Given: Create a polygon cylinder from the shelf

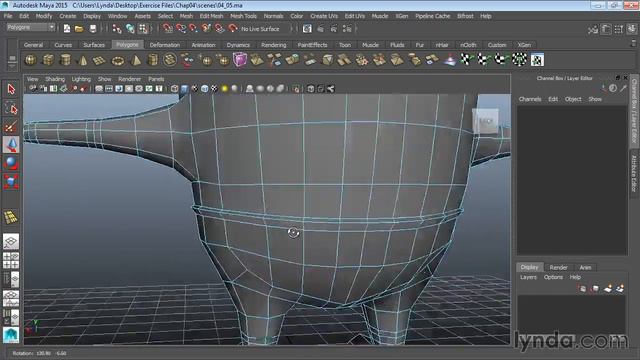Looking at the screenshot, I should coord(65,60).
